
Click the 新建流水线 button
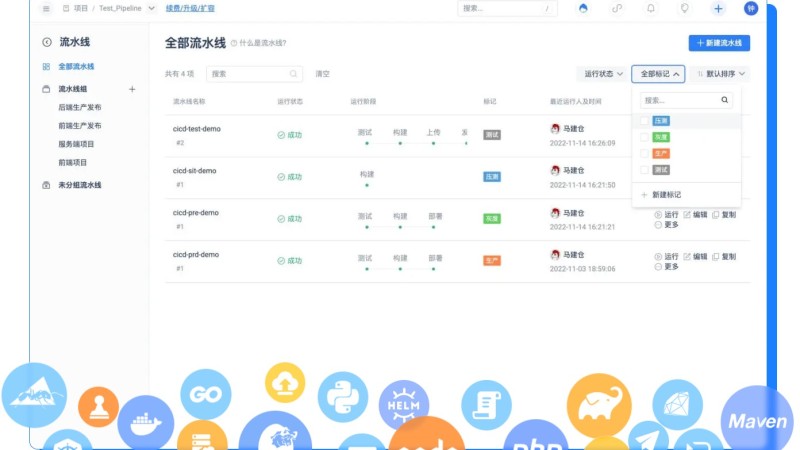click(x=719, y=43)
